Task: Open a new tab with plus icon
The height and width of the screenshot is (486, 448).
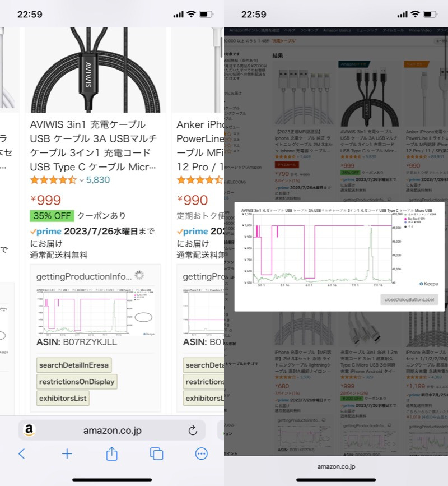Action: (67, 453)
